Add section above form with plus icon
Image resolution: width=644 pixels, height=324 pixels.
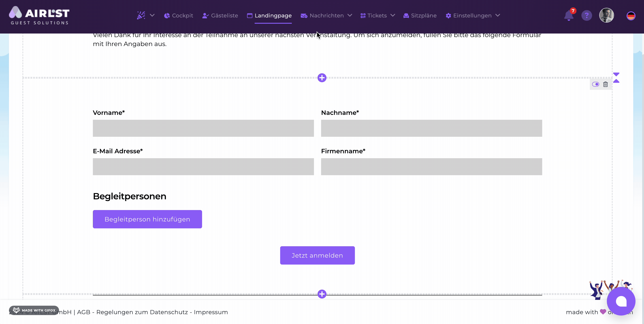(322, 78)
